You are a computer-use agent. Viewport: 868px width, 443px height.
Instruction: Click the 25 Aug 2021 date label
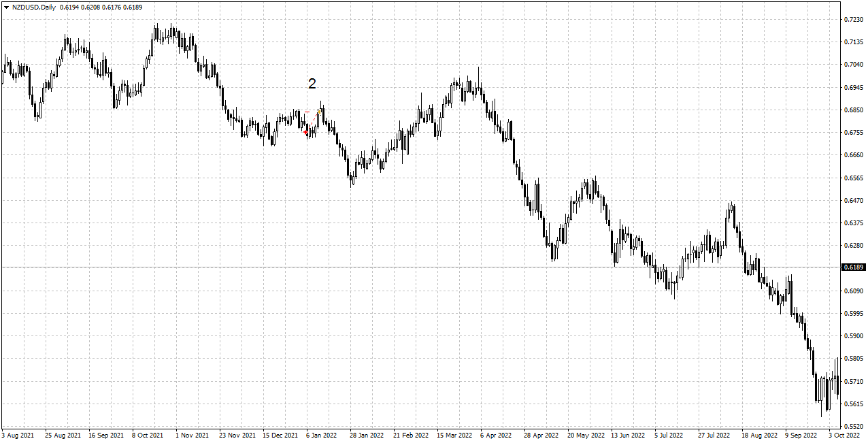click(63, 434)
